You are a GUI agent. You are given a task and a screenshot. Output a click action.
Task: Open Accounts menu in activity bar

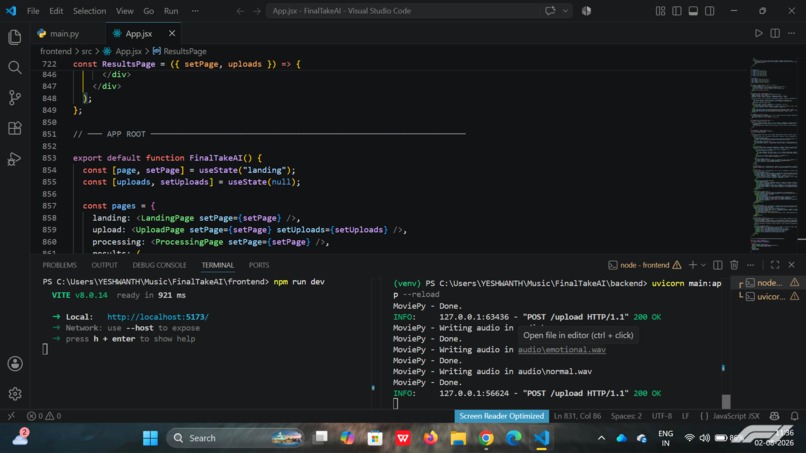pos(15,364)
